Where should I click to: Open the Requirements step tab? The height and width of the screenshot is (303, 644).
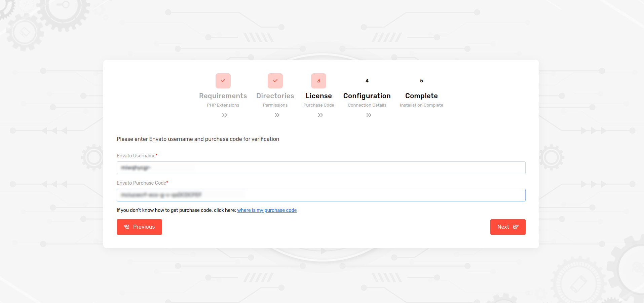[x=223, y=96]
